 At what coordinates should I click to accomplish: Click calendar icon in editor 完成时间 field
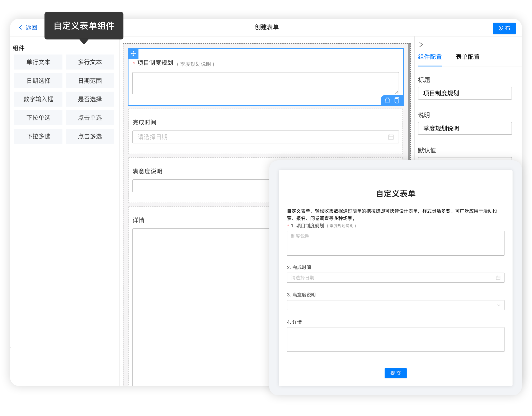click(391, 137)
